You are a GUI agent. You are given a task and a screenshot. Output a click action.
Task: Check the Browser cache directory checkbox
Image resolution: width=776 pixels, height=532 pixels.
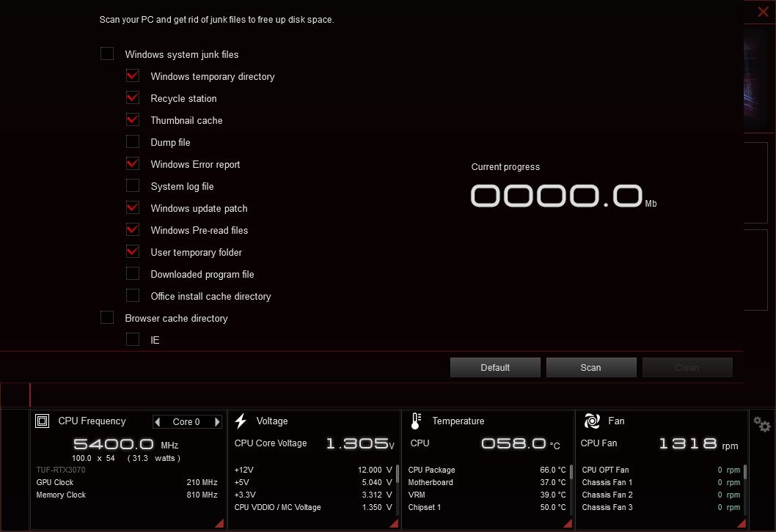pos(107,317)
